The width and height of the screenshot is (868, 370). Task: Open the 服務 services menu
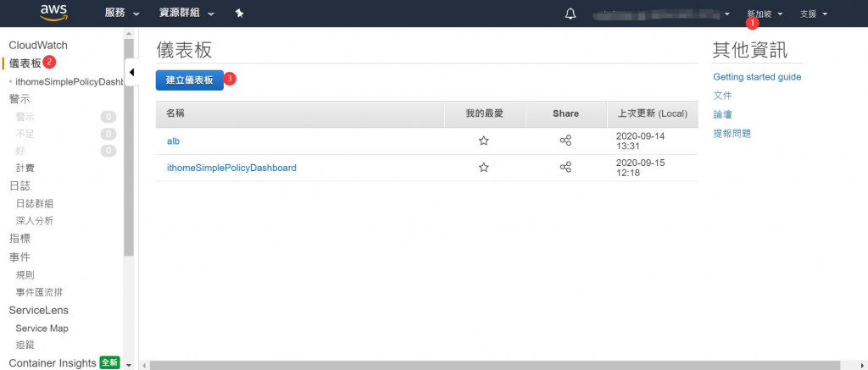pyautogui.click(x=122, y=14)
